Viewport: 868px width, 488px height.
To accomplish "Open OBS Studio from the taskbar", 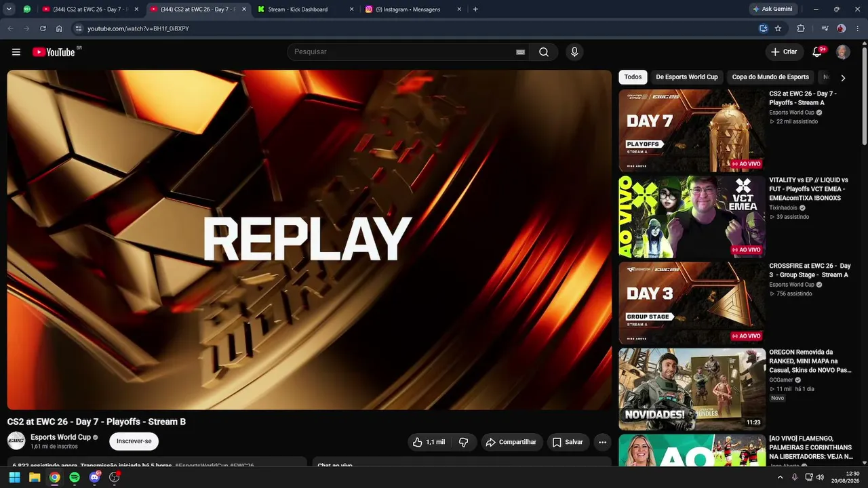I will point(115,477).
